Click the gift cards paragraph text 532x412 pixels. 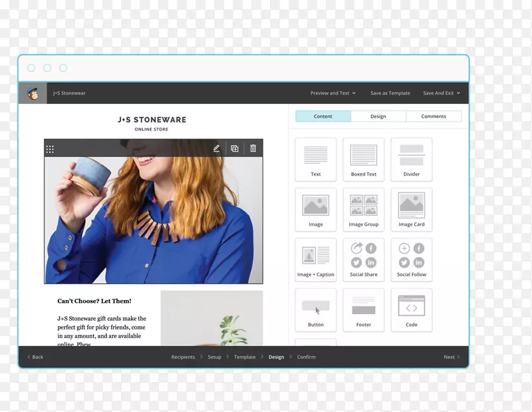(x=102, y=331)
